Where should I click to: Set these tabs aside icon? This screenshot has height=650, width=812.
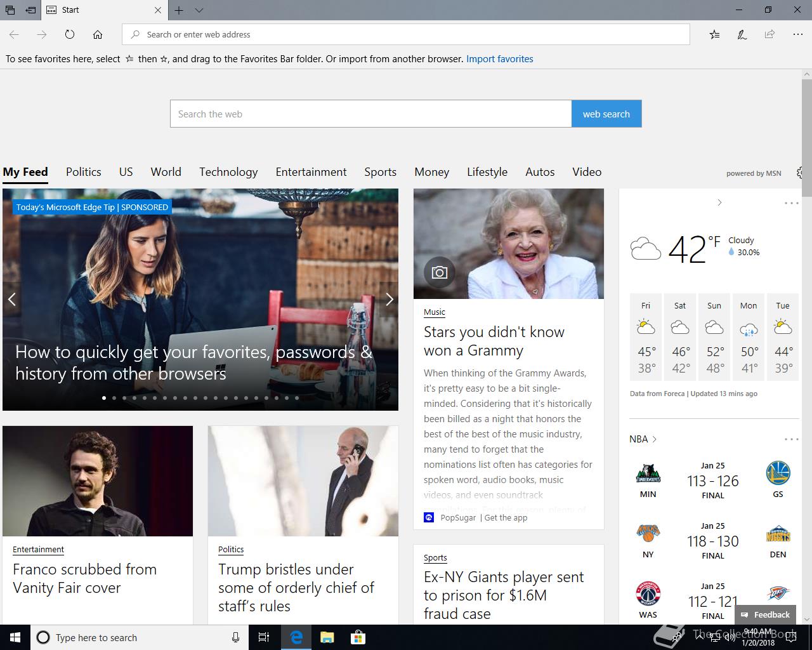point(30,10)
